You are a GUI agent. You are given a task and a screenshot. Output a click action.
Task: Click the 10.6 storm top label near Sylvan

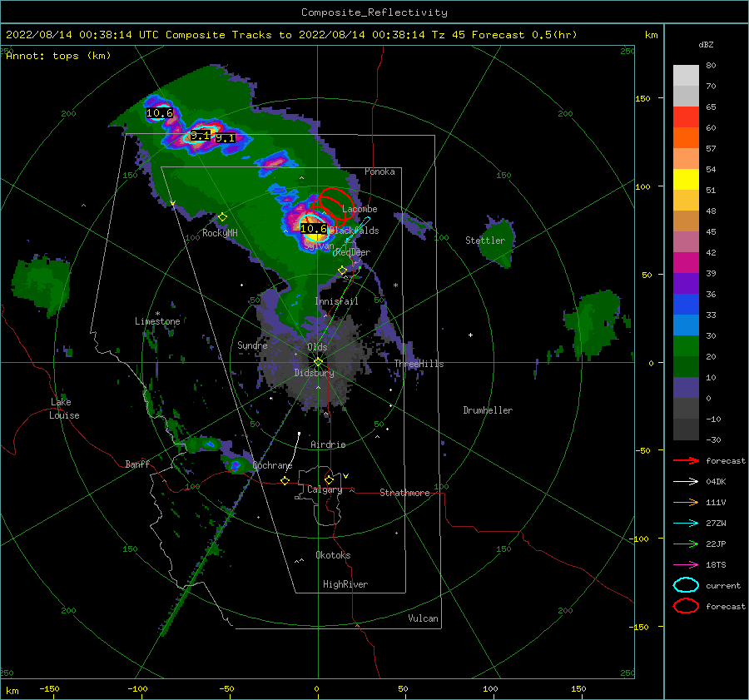[314, 229]
